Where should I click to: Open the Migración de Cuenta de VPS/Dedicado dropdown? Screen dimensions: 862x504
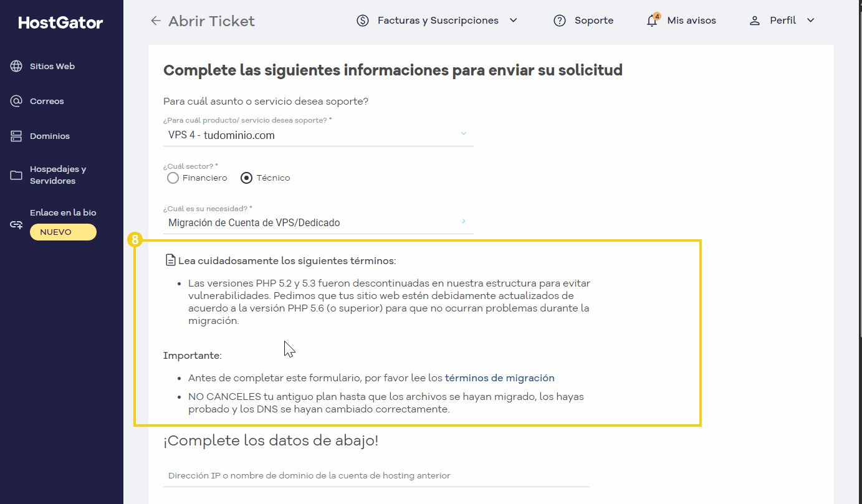(x=318, y=222)
